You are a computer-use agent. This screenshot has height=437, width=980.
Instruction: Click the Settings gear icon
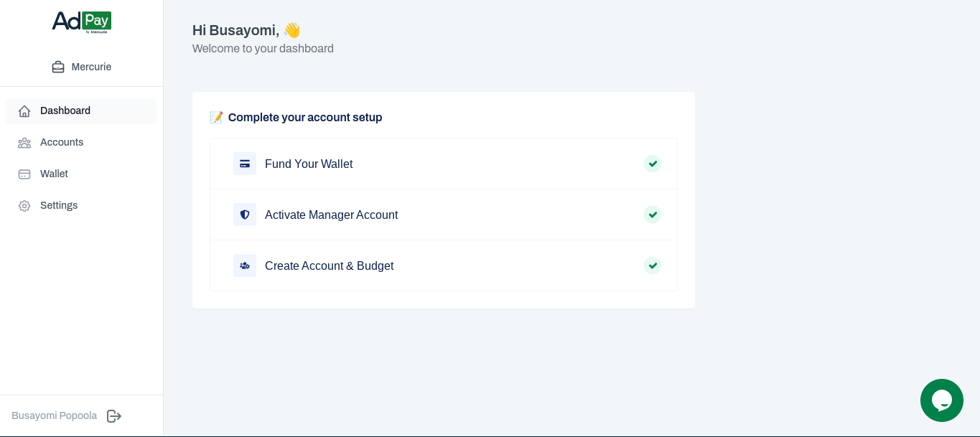(24, 206)
